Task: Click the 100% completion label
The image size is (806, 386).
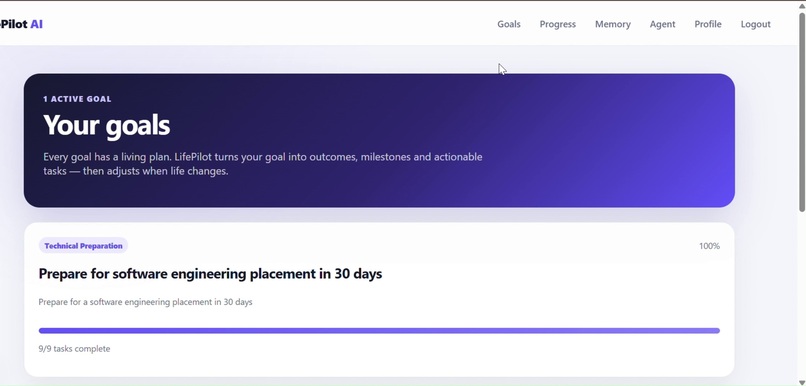Action: [x=709, y=246]
